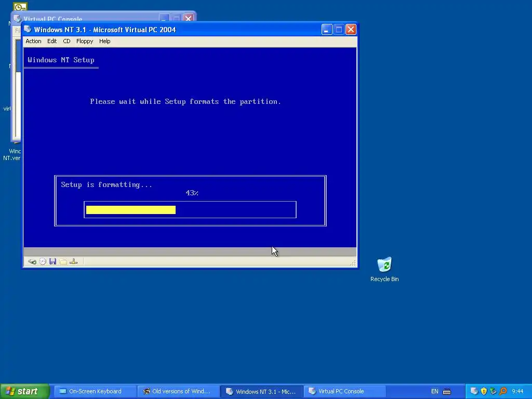Click the 'Windows NT Setup' heading
Image resolution: width=532 pixels, height=399 pixels.
pos(61,60)
